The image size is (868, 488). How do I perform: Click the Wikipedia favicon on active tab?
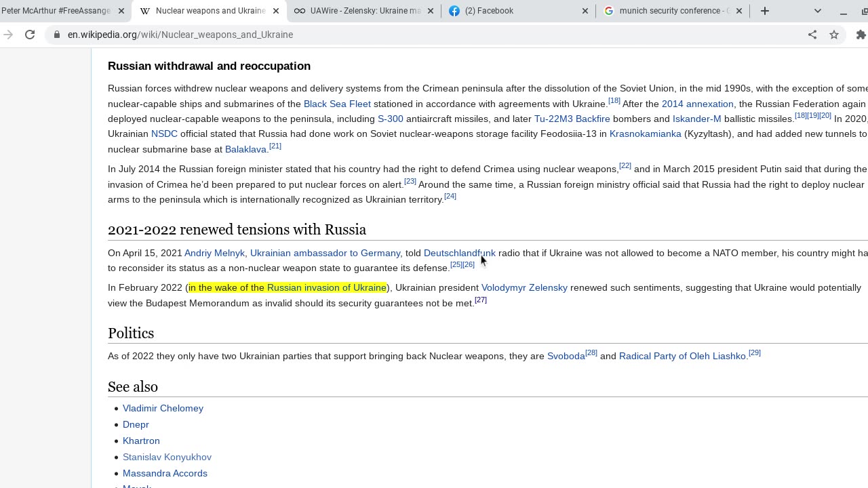pyautogui.click(x=145, y=11)
